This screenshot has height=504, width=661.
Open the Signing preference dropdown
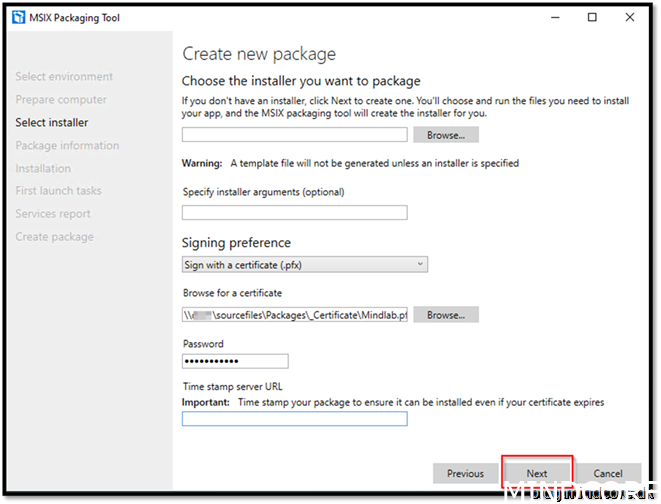[x=305, y=265]
